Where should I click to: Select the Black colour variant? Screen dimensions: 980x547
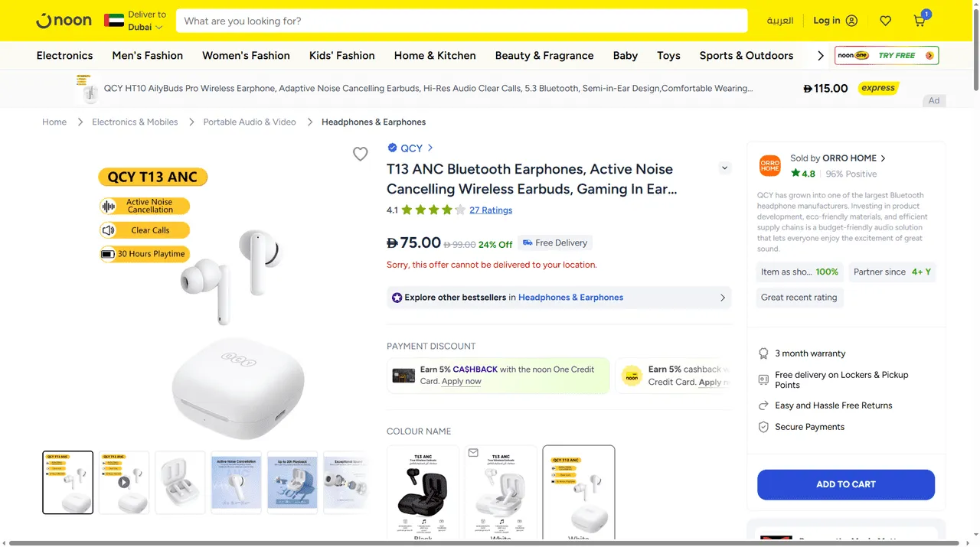pos(423,493)
